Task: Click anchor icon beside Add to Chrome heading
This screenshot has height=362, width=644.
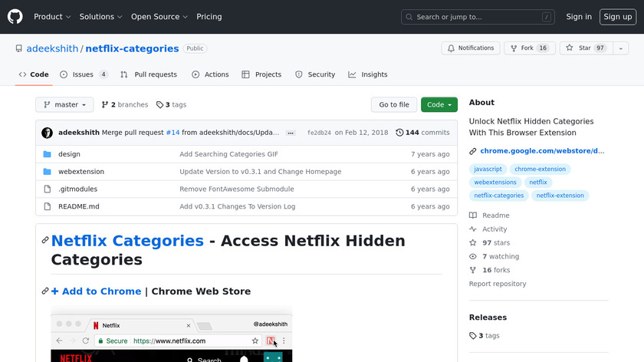Action: click(45, 291)
